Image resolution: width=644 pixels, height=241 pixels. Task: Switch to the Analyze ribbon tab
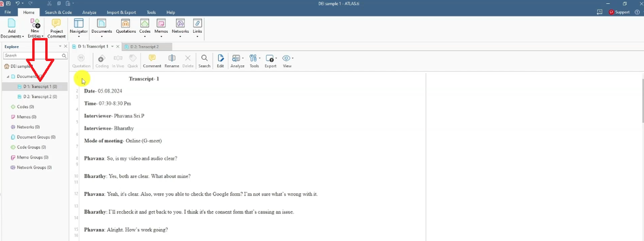[x=89, y=13]
